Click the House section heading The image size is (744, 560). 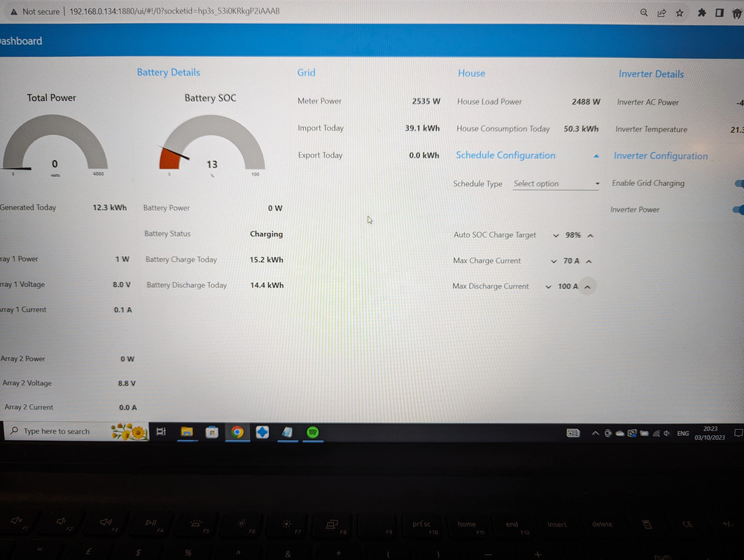(x=471, y=73)
